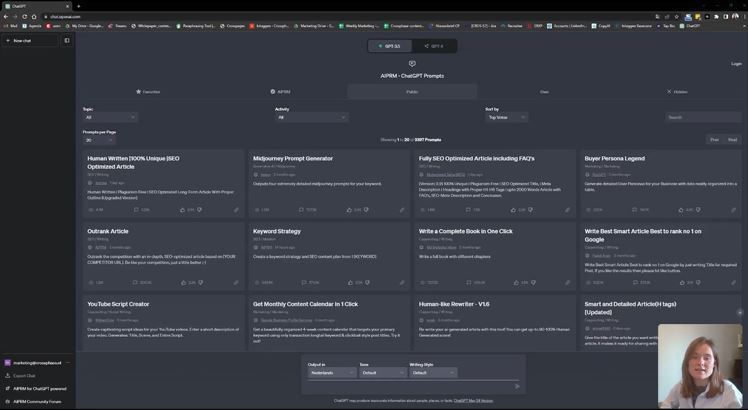Open the Topic dropdown

pos(109,117)
